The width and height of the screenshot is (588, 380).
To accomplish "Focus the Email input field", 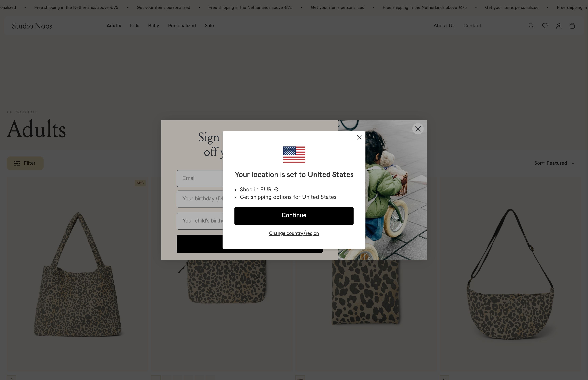I will click(200, 178).
